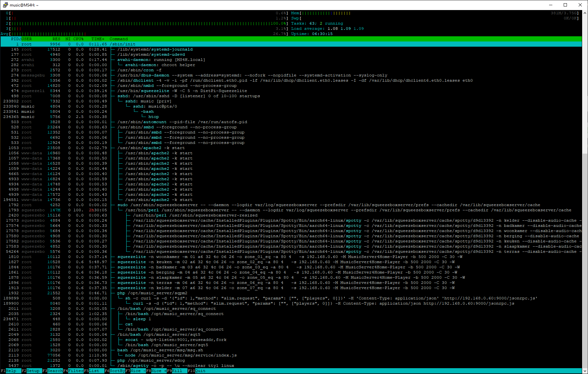Toggle F5 List view in the function bar
The image size is (588, 374).
click(x=94, y=371)
